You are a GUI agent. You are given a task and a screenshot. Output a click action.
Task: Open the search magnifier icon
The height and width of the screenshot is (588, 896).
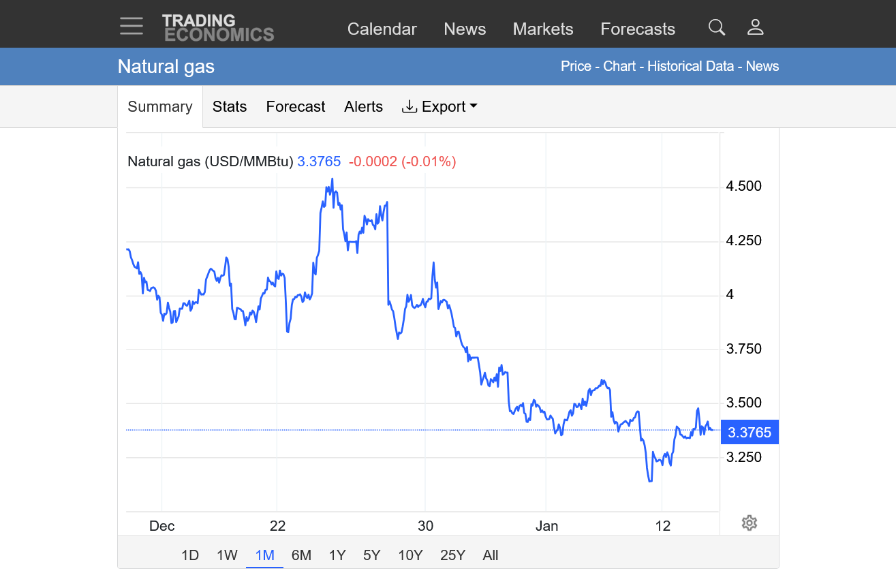[716, 27]
